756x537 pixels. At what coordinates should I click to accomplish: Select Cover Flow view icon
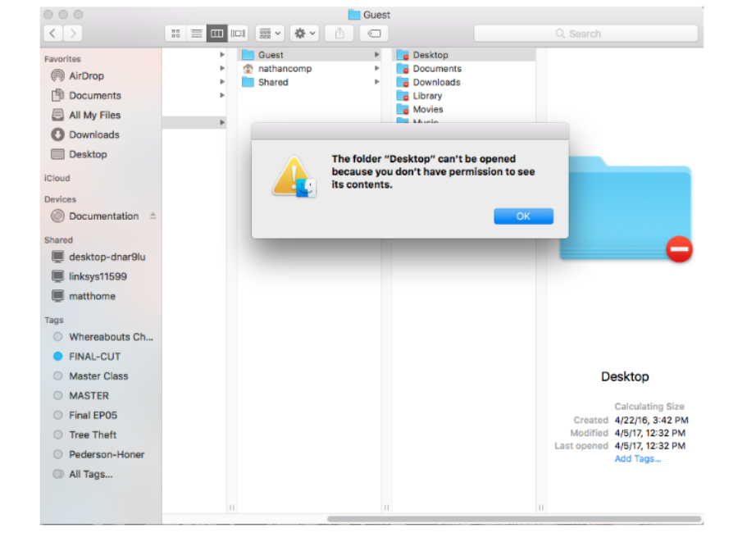(x=238, y=34)
